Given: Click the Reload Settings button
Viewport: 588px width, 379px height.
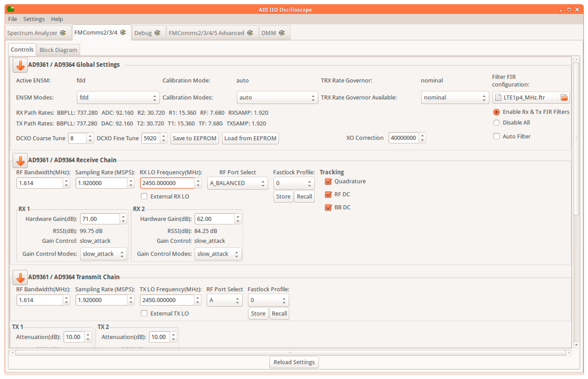Looking at the screenshot, I should [x=294, y=362].
